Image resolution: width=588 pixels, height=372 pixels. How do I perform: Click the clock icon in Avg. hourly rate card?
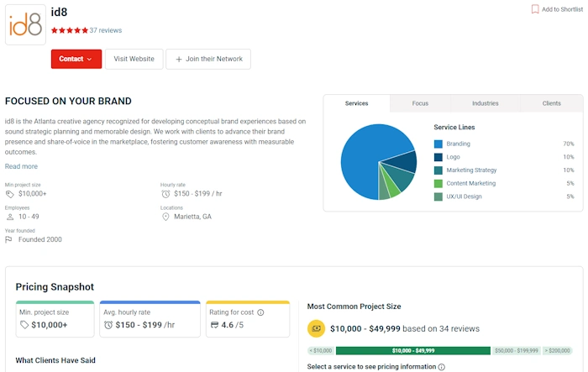[108, 325]
